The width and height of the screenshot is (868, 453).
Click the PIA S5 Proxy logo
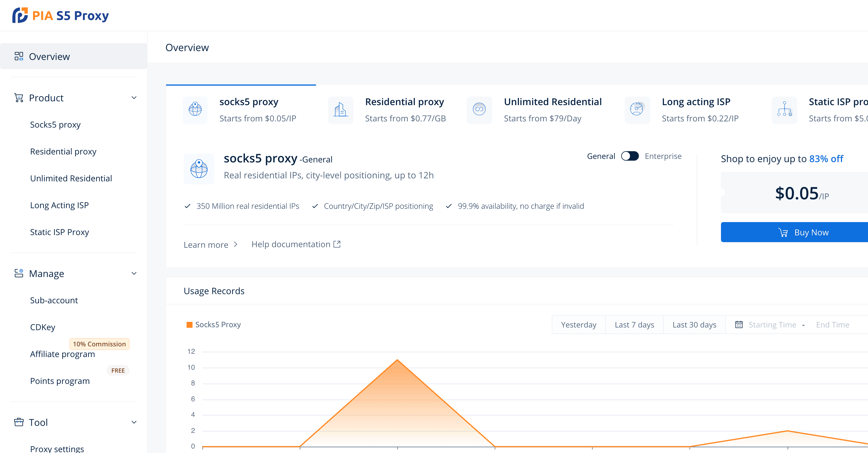pyautogui.click(x=61, y=16)
